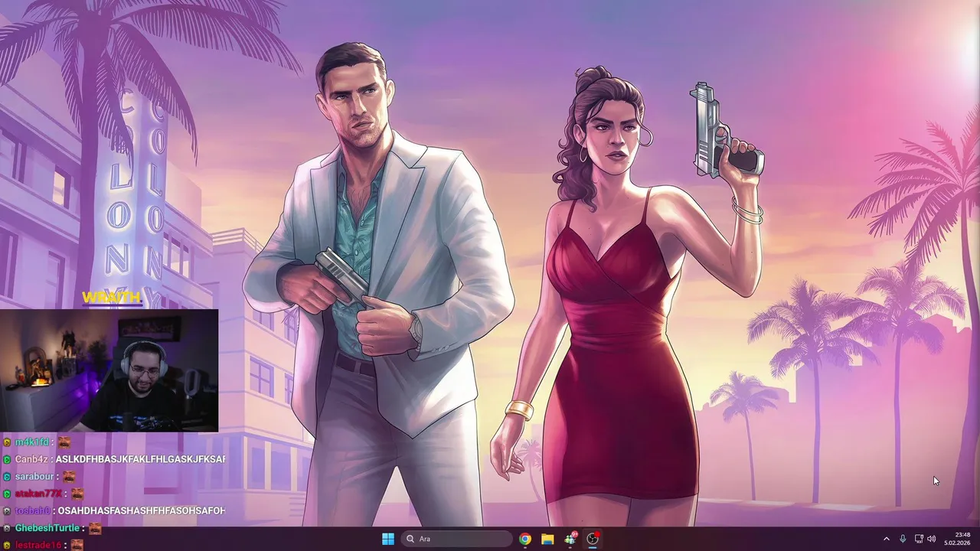Click chat username GhebeshTurtle

(47, 528)
